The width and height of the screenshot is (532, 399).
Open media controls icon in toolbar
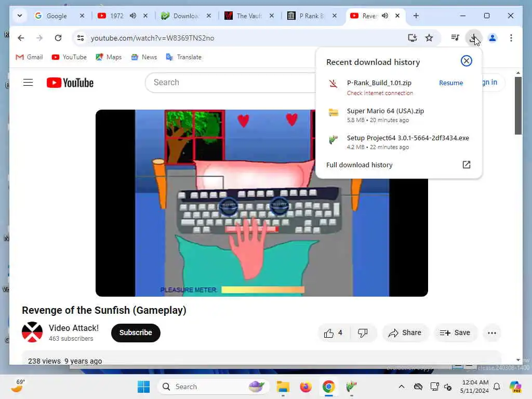pyautogui.click(x=455, y=38)
